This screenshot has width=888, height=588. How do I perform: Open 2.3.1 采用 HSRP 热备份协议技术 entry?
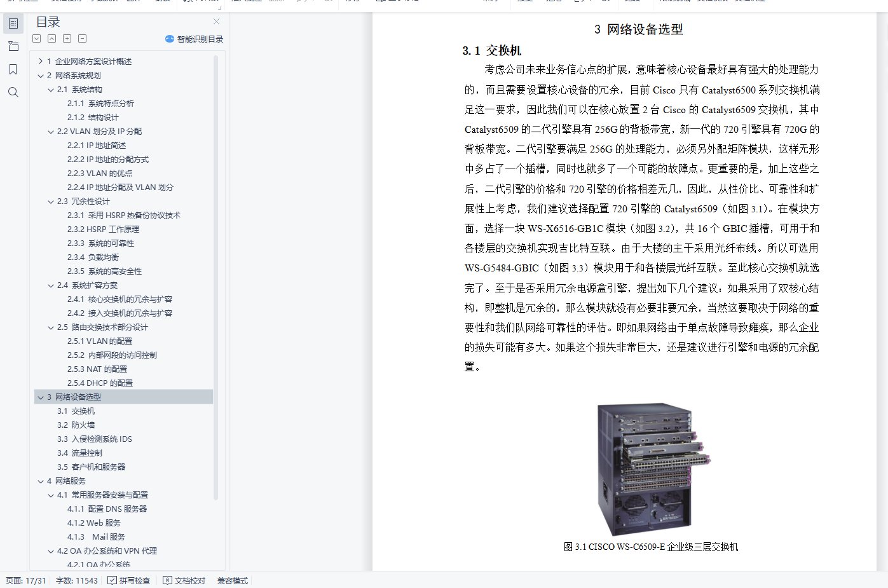point(124,215)
